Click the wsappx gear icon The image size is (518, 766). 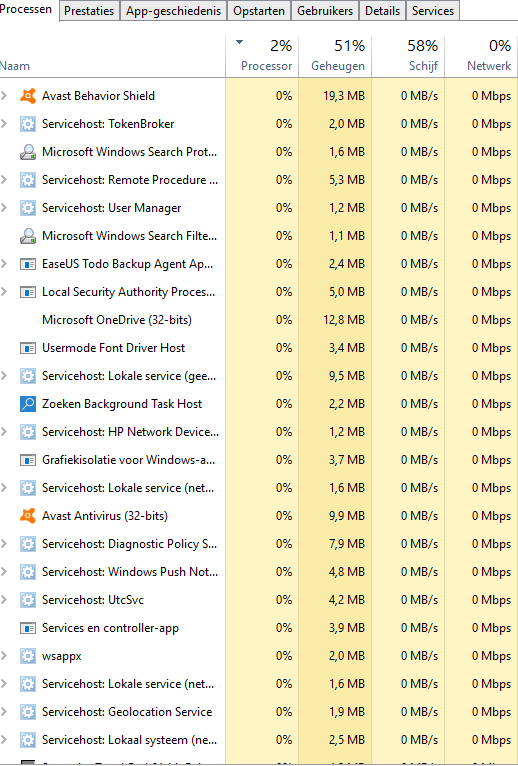pyautogui.click(x=28, y=656)
